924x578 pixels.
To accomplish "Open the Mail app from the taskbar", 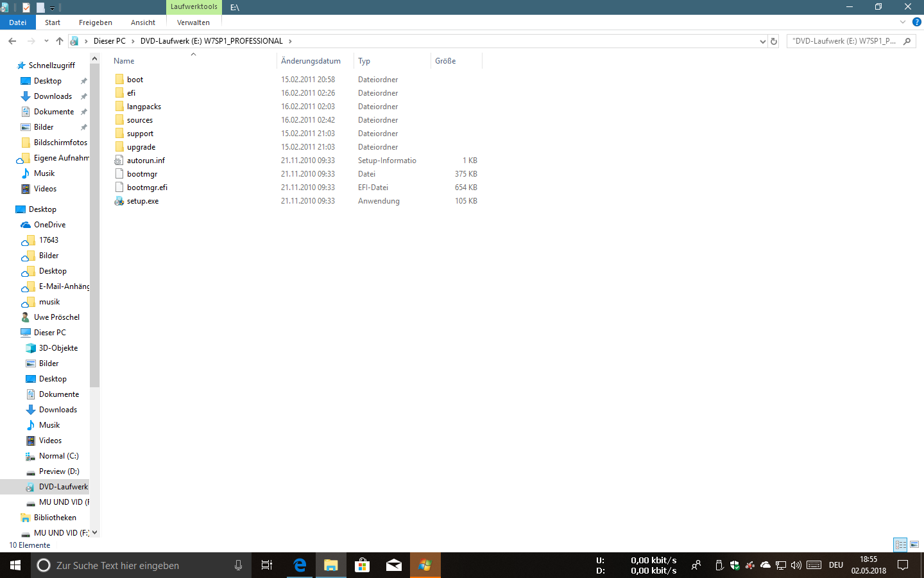I will [x=393, y=565].
